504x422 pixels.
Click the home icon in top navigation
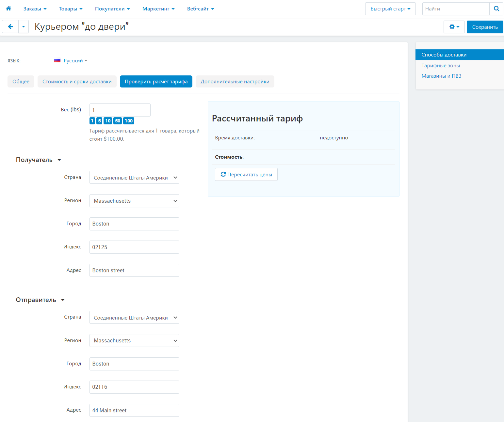8,8
